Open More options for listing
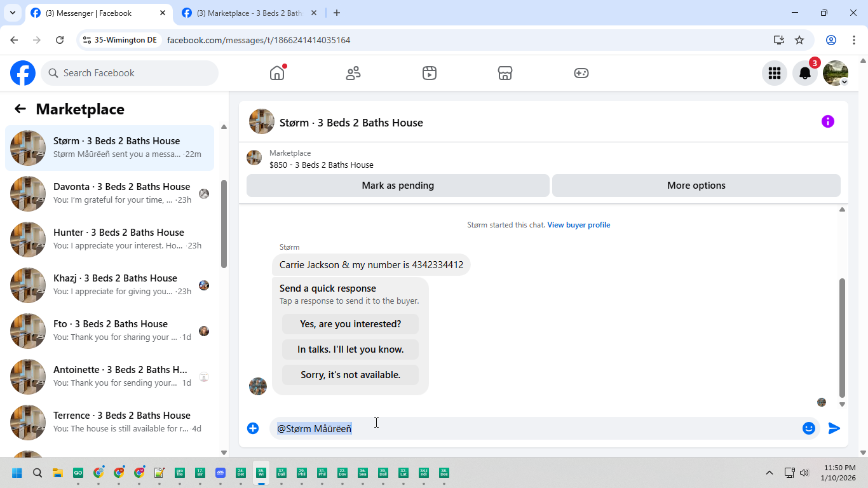This screenshot has height=488, width=868. (696, 186)
